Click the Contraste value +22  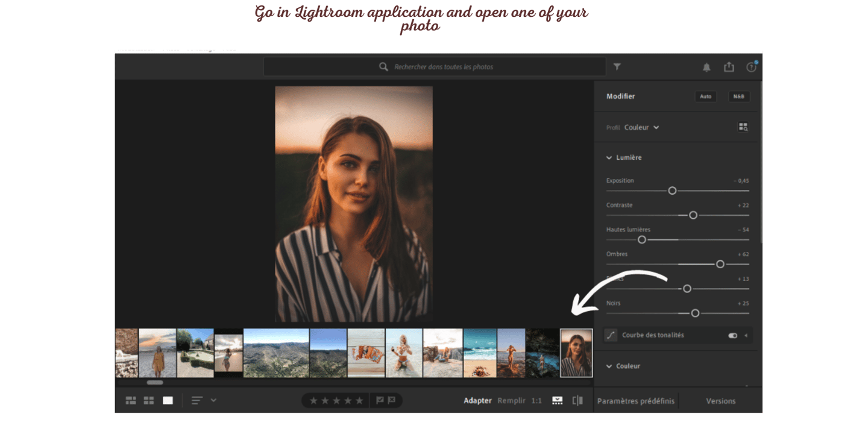tap(743, 206)
